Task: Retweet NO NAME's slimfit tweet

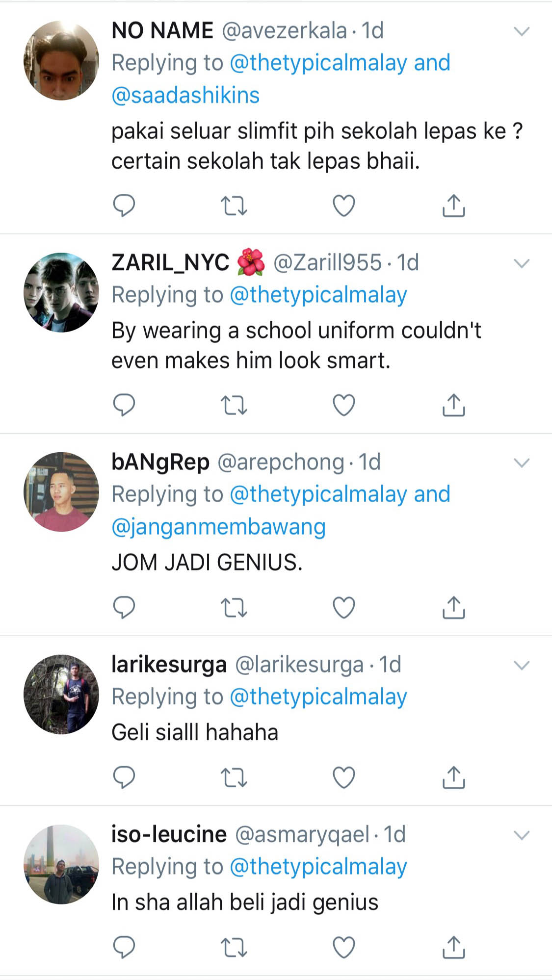Action: 234,206
